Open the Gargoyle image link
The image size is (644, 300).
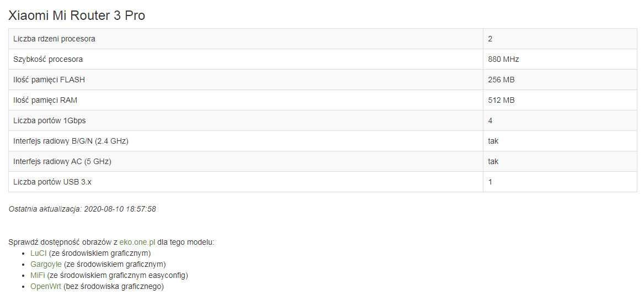[46, 264]
